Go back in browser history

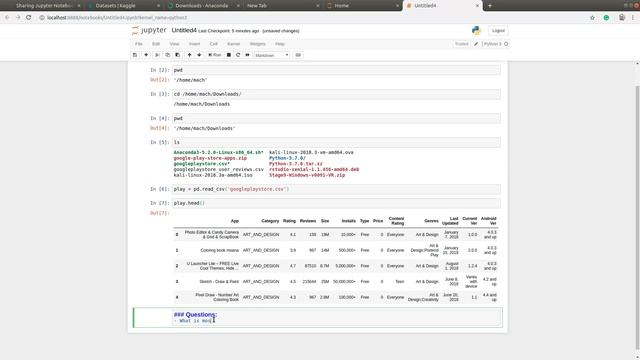pos(7,18)
